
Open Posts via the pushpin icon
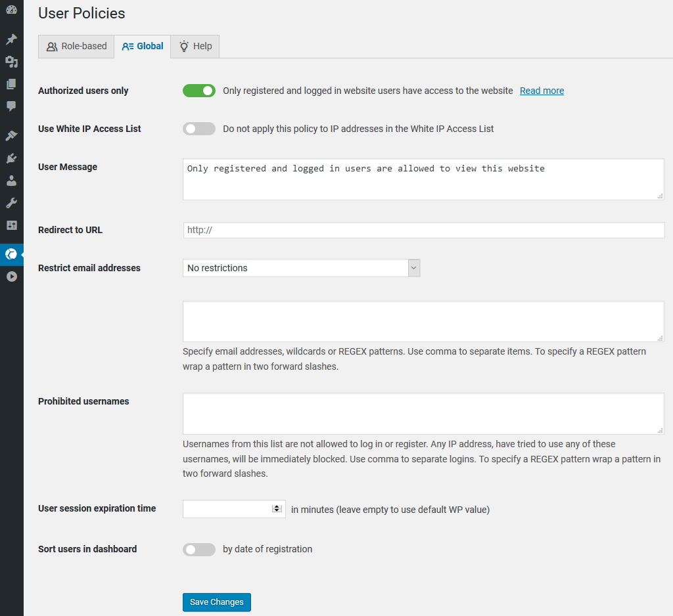pos(11,39)
